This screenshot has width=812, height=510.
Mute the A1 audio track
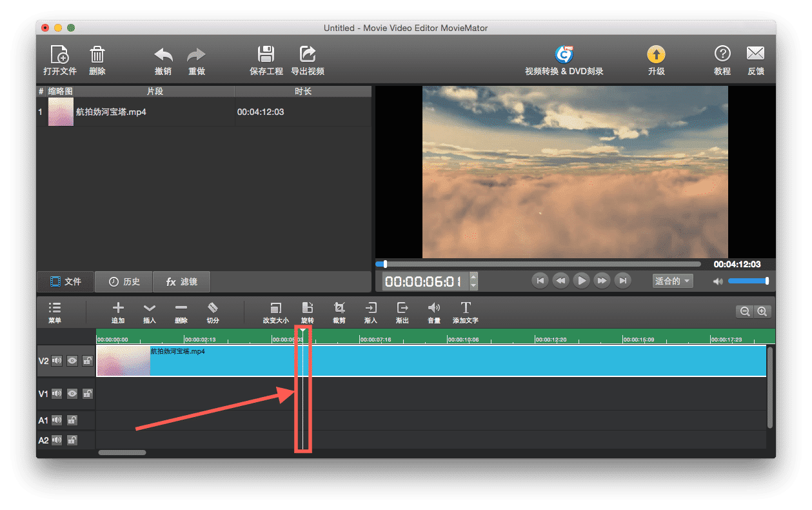click(57, 420)
